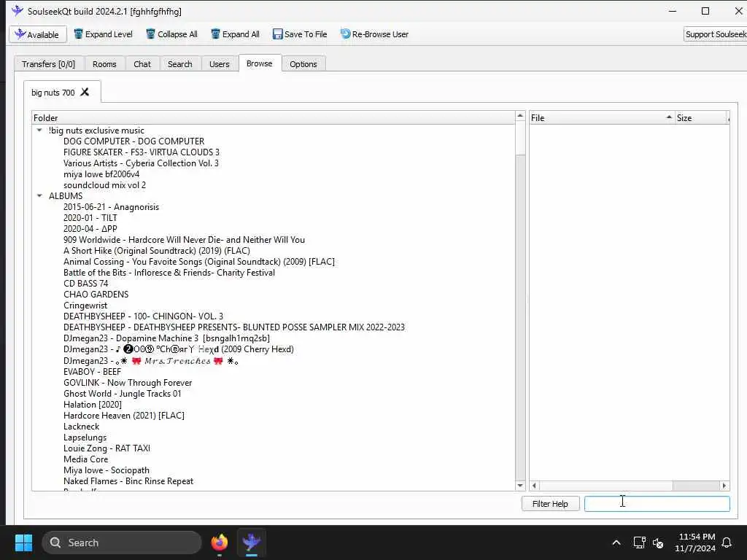747x560 pixels.
Task: Close the big nuts 700 browse tab
Action: pyautogui.click(x=85, y=92)
